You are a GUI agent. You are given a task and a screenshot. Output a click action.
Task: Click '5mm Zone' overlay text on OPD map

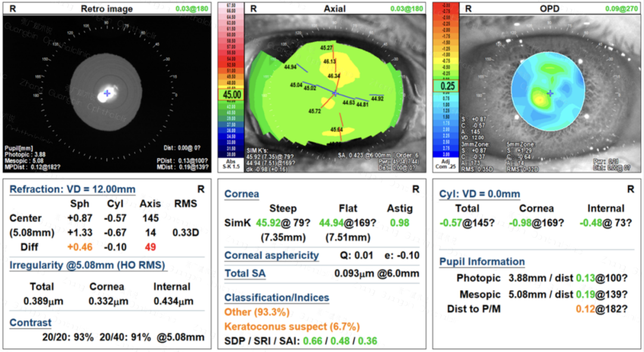[x=521, y=144]
